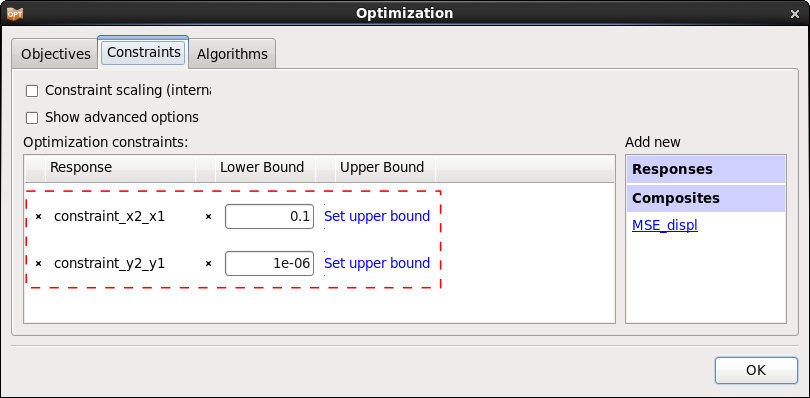
Task: Edit the 0.1 lower bound field
Action: coord(269,217)
